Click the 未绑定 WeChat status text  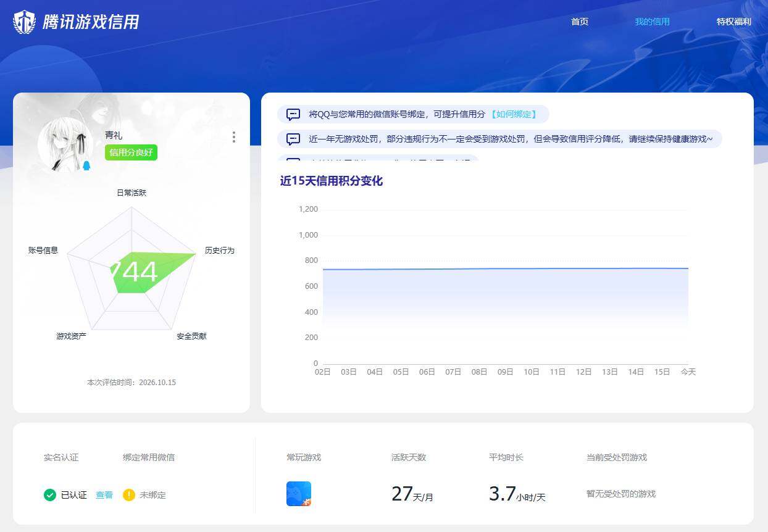152,495
